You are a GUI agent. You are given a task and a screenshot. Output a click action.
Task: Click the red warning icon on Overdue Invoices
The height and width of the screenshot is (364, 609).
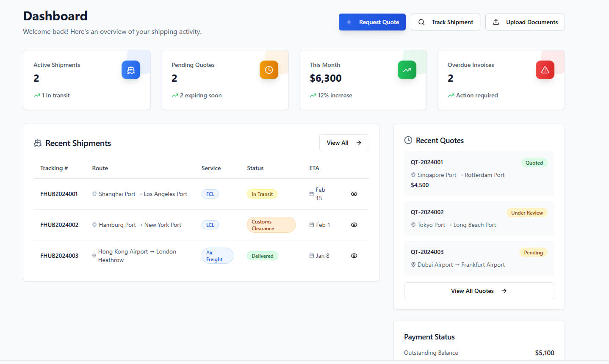pos(545,70)
